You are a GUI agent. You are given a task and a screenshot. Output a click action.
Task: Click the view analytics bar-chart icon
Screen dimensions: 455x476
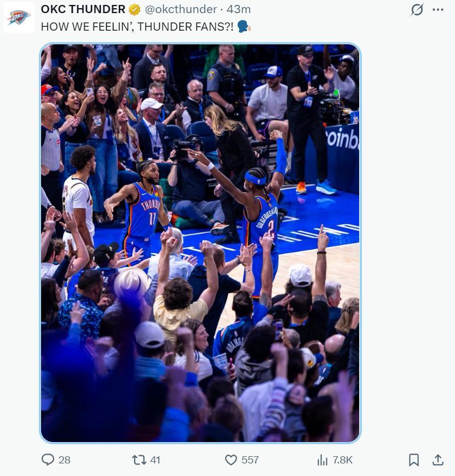point(322,460)
